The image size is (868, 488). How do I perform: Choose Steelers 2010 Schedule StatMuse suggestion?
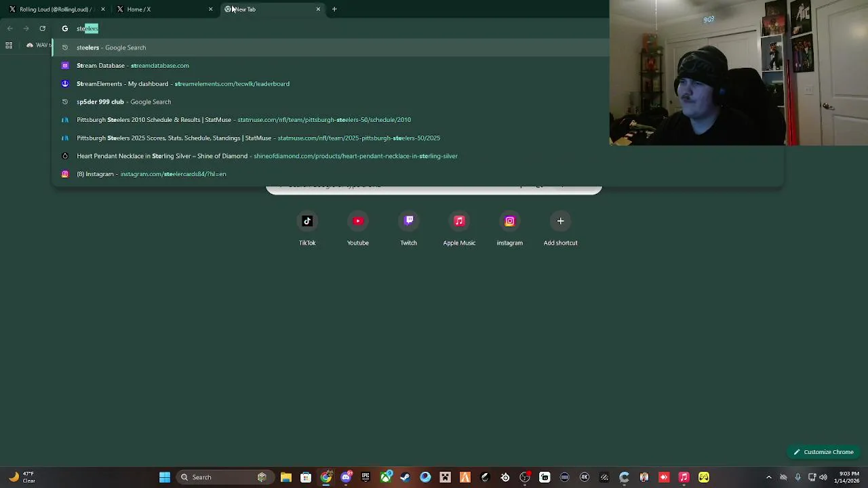pyautogui.click(x=417, y=120)
